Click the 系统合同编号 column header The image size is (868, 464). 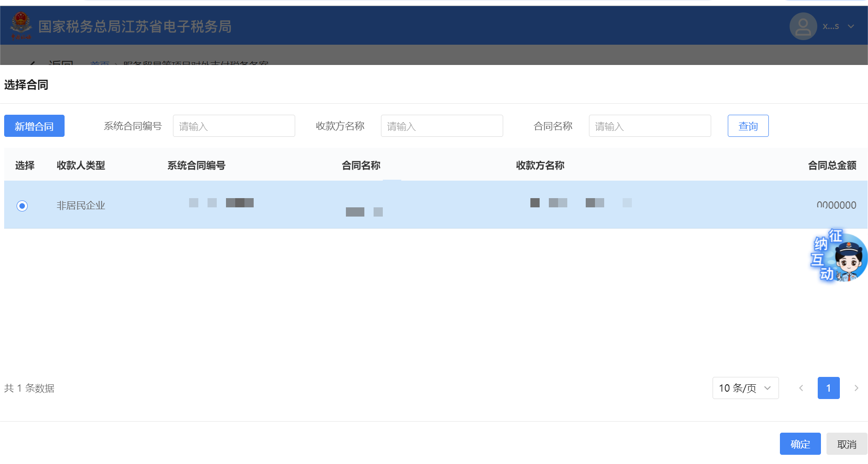(x=196, y=165)
